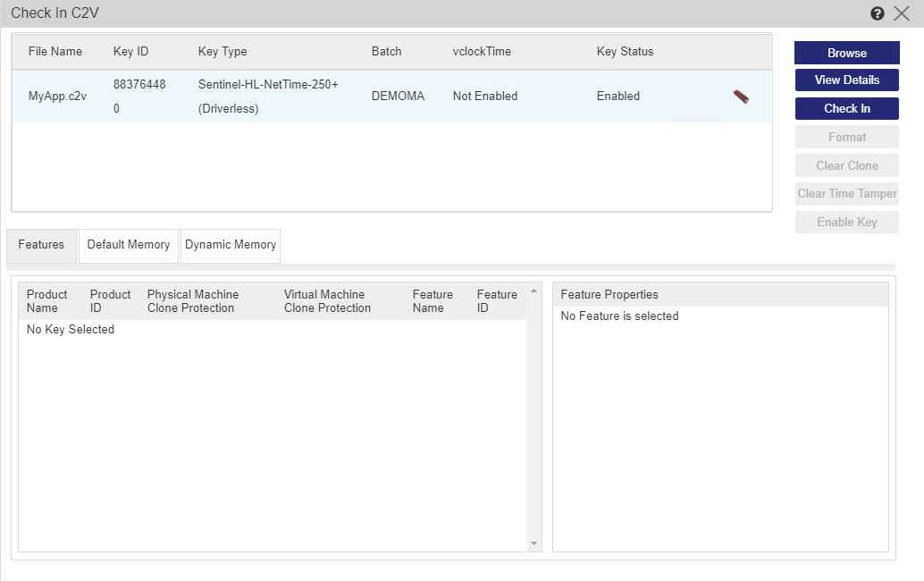Click the Browse button

pyautogui.click(x=845, y=53)
